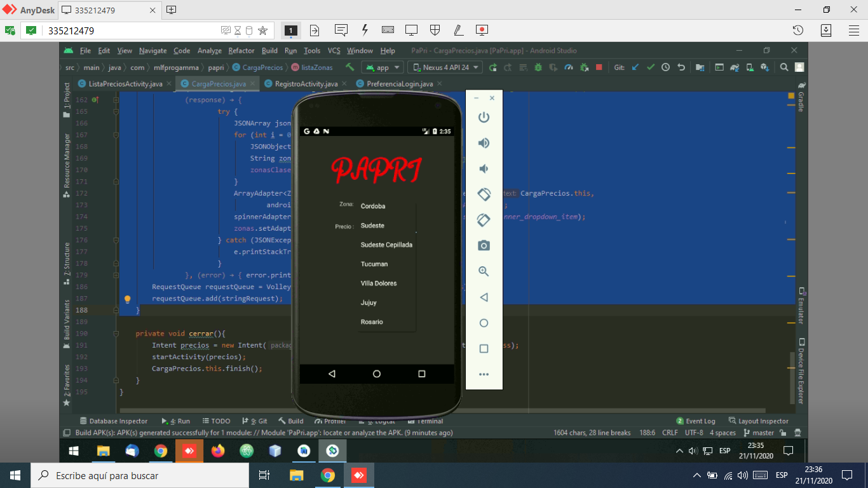
Task: Open AnyDesk chat icon
Action: pos(341,30)
